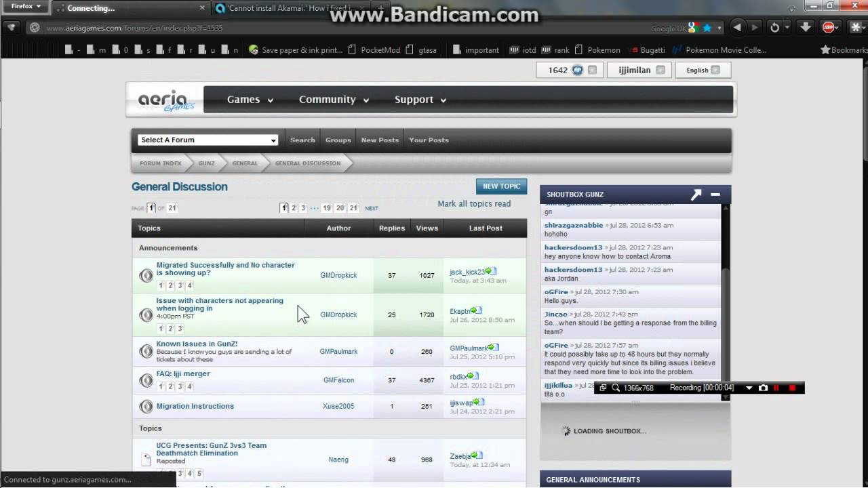Open the Adblock Plus ABP icon
Viewport: 868px width, 488px height.
click(828, 28)
